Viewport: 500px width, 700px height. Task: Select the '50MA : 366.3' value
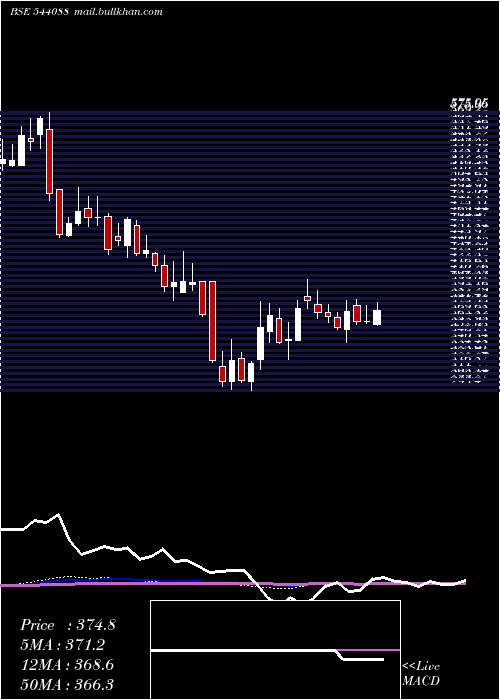click(67, 684)
